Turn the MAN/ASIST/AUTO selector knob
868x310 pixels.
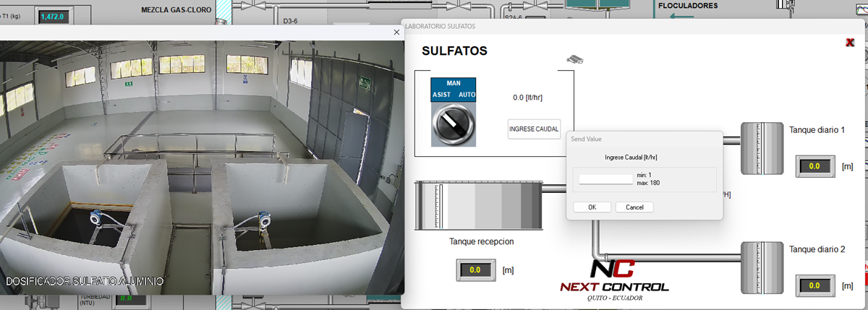453,127
